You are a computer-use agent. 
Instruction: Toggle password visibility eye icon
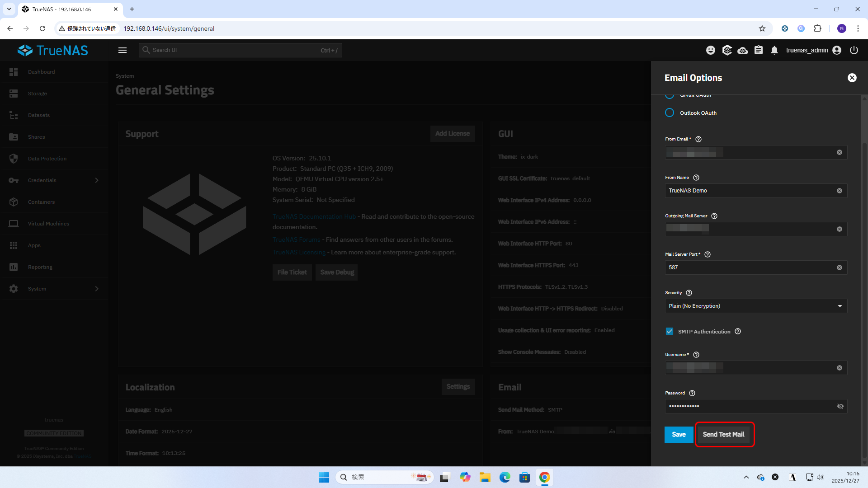coord(840,406)
